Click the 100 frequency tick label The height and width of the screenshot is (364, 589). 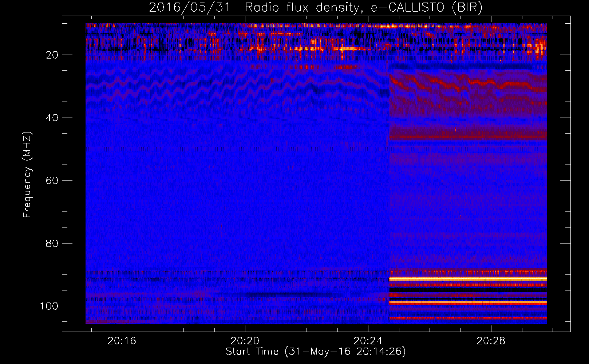[x=49, y=306]
